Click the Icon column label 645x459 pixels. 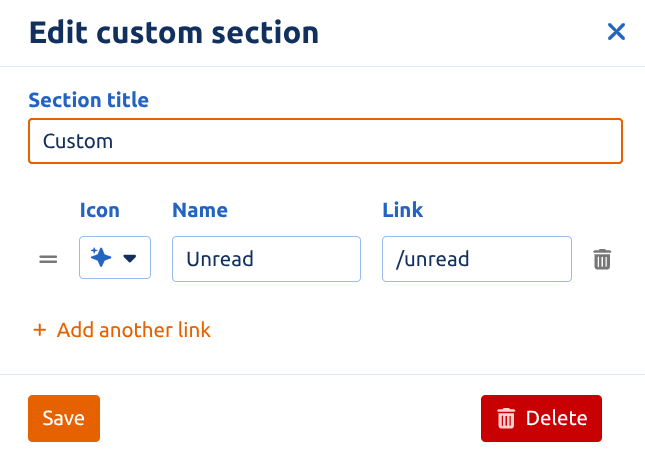100,210
